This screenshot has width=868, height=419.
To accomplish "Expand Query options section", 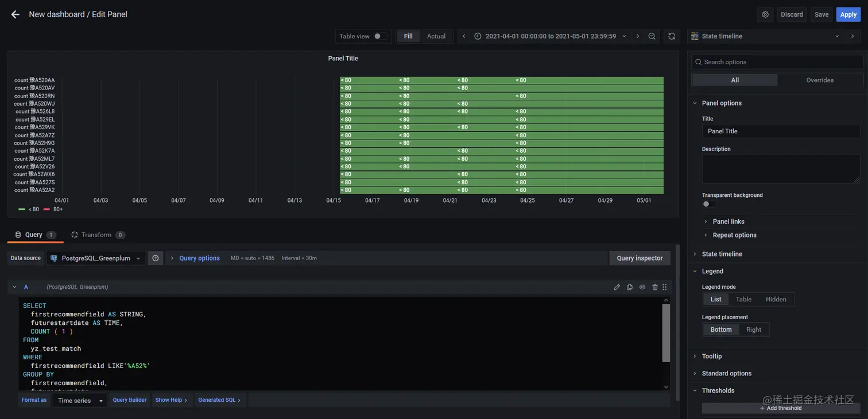I will 199,258.
